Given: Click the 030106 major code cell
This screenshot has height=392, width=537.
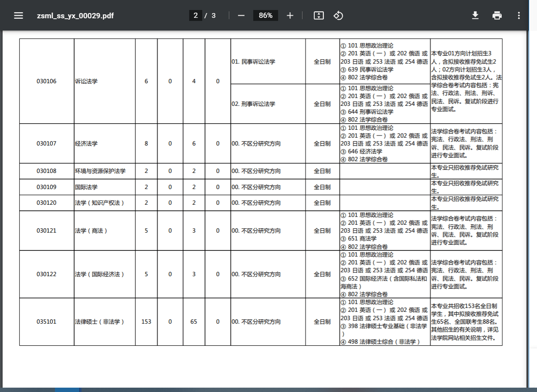Looking at the screenshot, I should click(x=47, y=81).
